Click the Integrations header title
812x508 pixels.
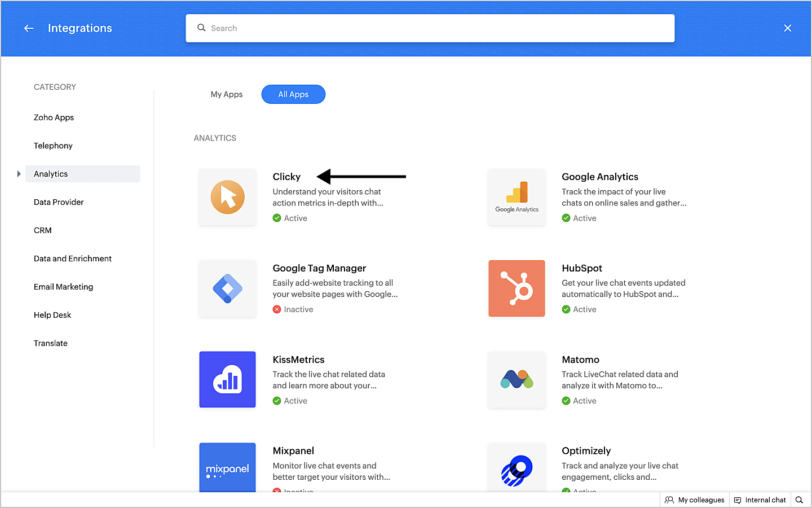pos(80,28)
